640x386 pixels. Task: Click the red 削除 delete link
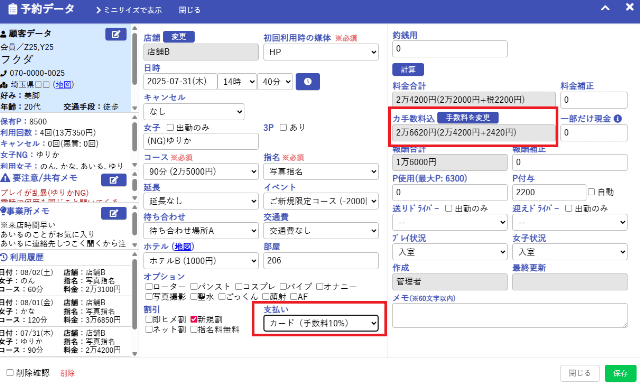[67, 373]
